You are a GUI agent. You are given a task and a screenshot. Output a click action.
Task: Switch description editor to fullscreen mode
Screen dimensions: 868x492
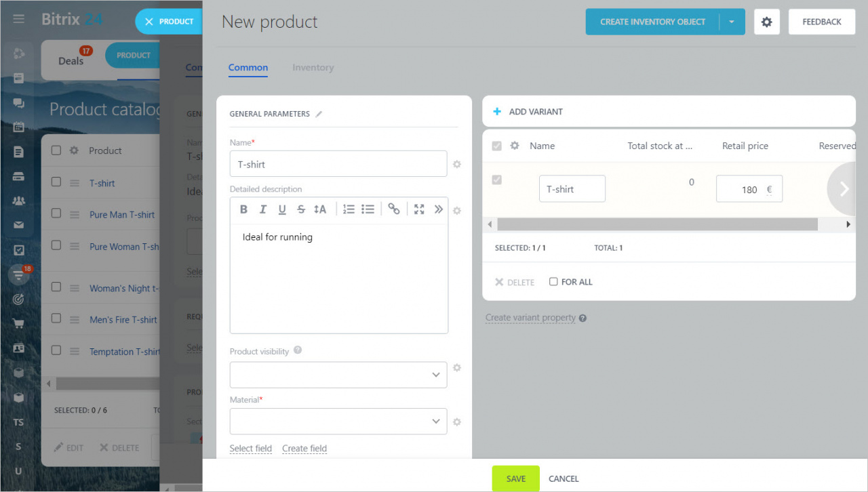coord(419,209)
